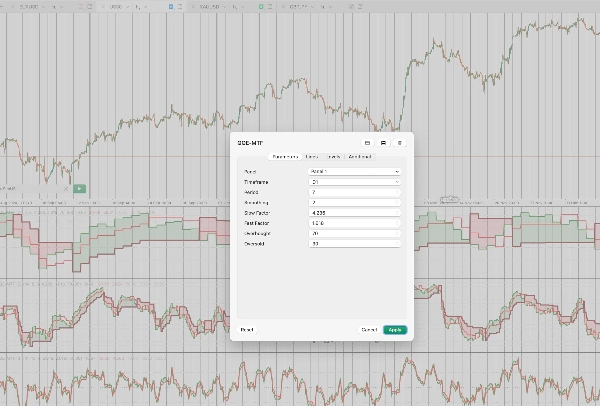Expand the Timeframe dropdown showing D1

tap(354, 182)
